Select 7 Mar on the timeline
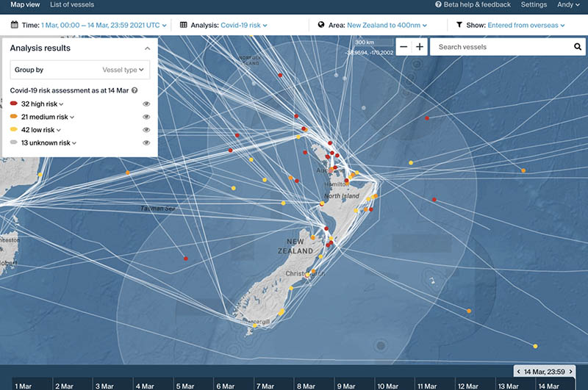The width and height of the screenshot is (588, 390). pos(273,384)
